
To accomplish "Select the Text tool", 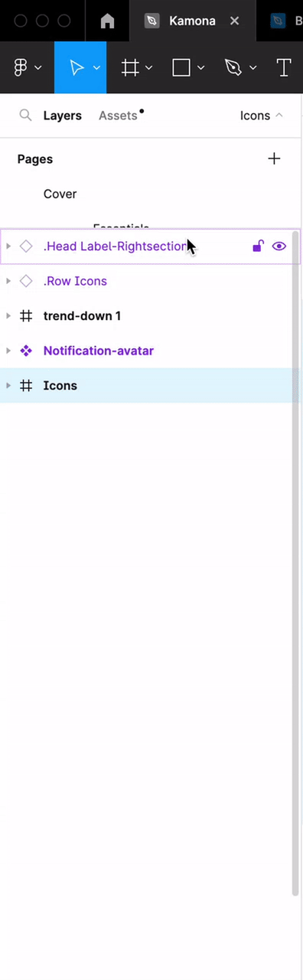I will 283,67.
